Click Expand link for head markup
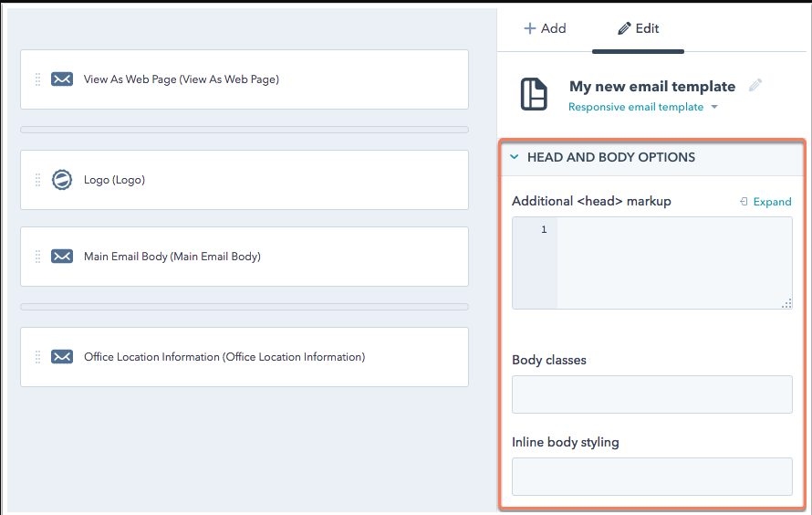Screen dimensions: 812x515 (772, 202)
